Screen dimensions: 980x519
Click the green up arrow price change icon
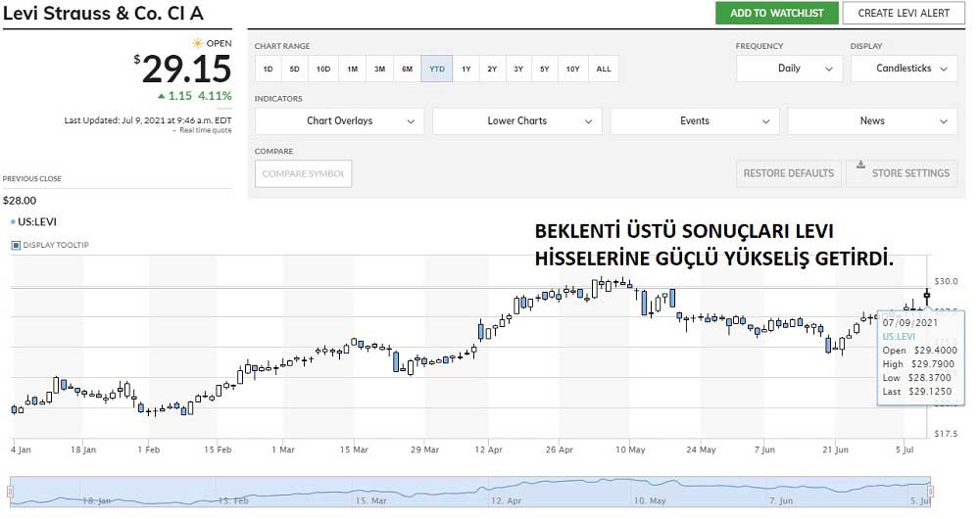point(162,96)
